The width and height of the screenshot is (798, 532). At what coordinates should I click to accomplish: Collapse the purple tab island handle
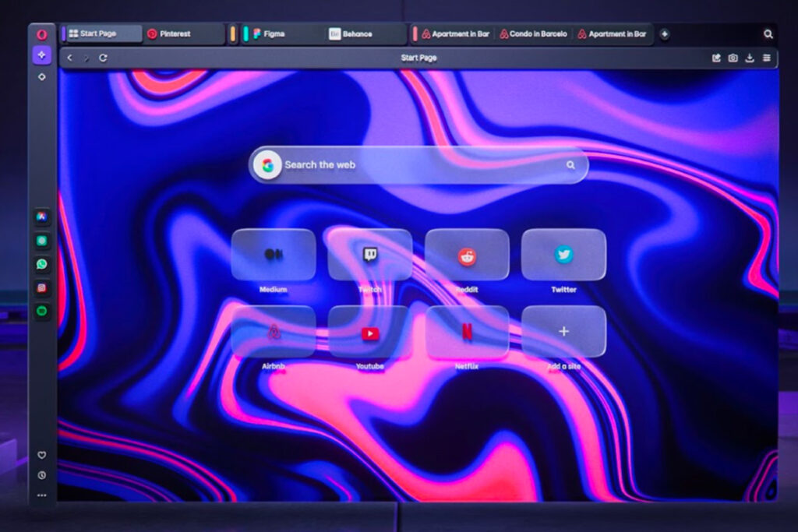tap(64, 34)
